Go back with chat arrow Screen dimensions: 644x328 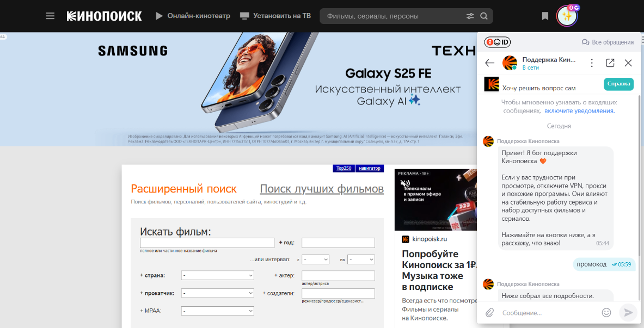[x=489, y=63]
